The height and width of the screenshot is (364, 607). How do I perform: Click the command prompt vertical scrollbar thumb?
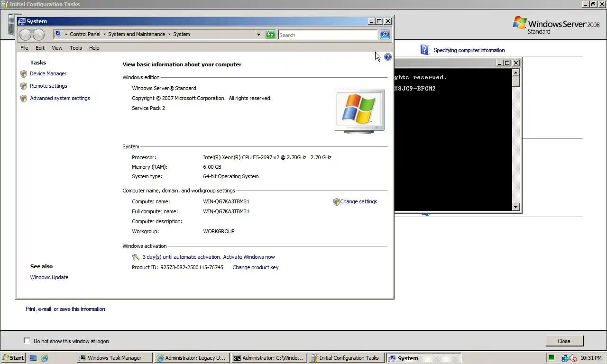(x=516, y=81)
